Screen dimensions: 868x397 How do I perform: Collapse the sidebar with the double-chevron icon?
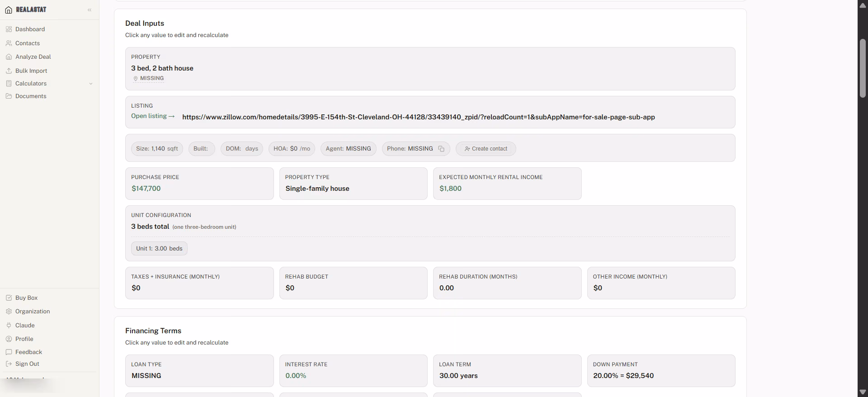coord(90,9)
